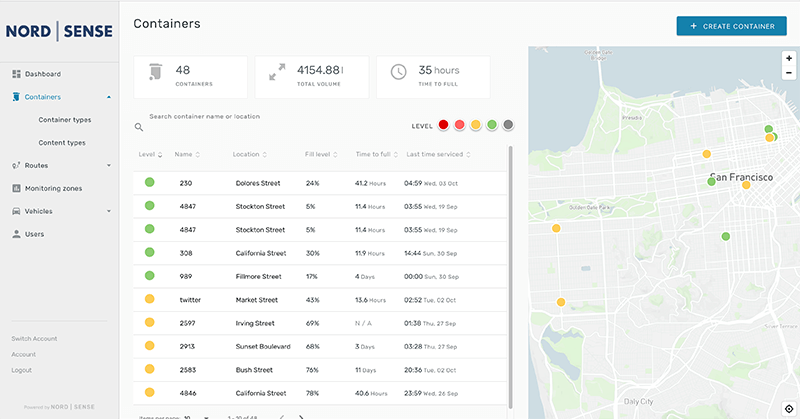
Task: Zoom in on the map
Action: pyautogui.click(x=789, y=58)
